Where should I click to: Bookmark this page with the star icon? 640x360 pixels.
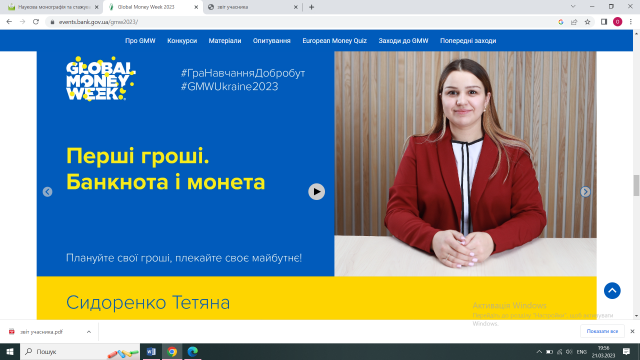(587, 22)
